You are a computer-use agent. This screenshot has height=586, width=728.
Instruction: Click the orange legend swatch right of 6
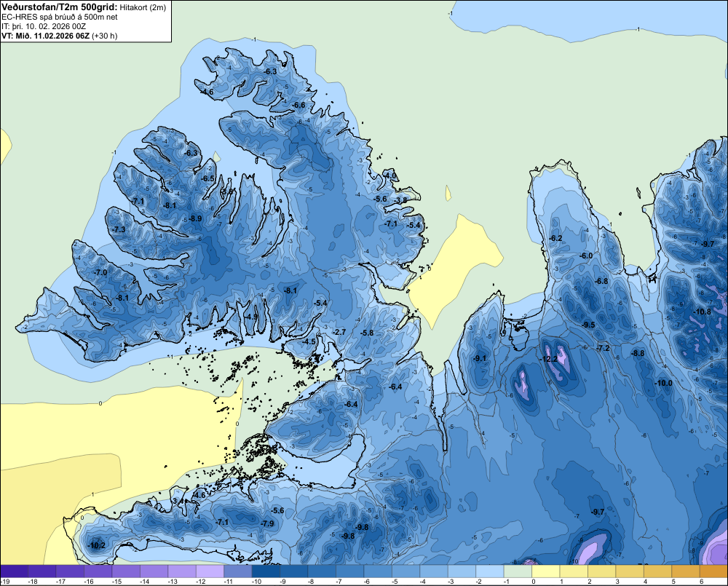coord(713,571)
